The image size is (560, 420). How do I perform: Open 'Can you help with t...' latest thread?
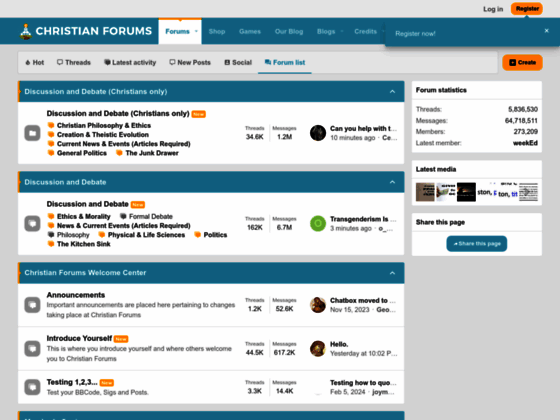[x=363, y=129]
